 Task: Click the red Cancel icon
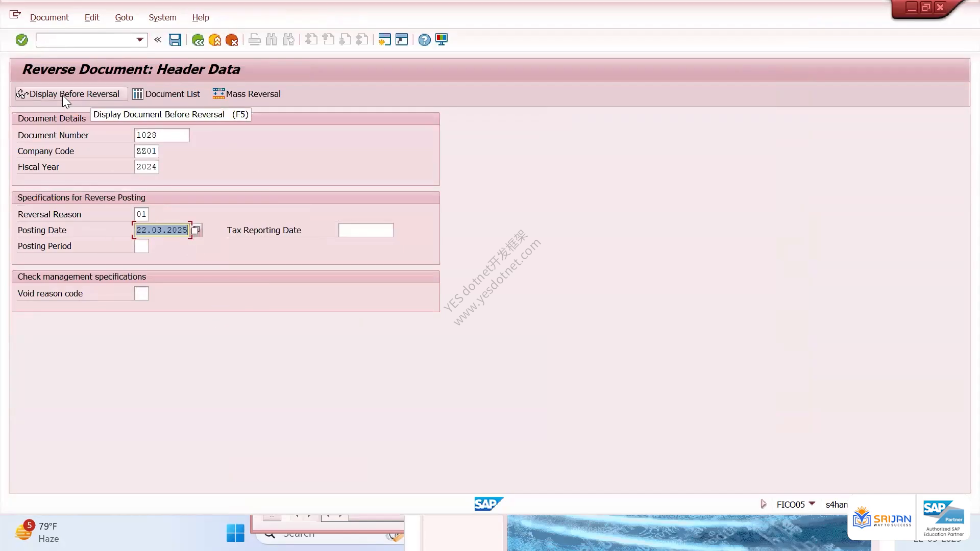[232, 40]
